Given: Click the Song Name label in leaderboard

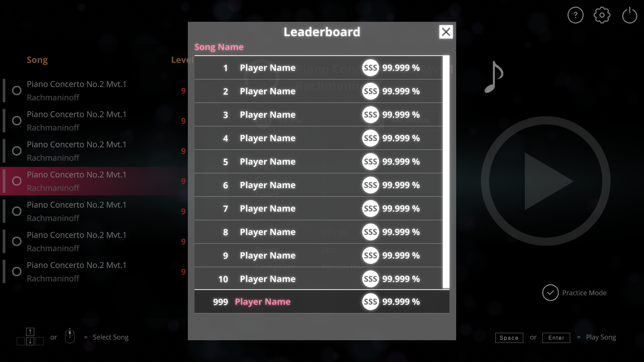Looking at the screenshot, I should tap(219, 46).
